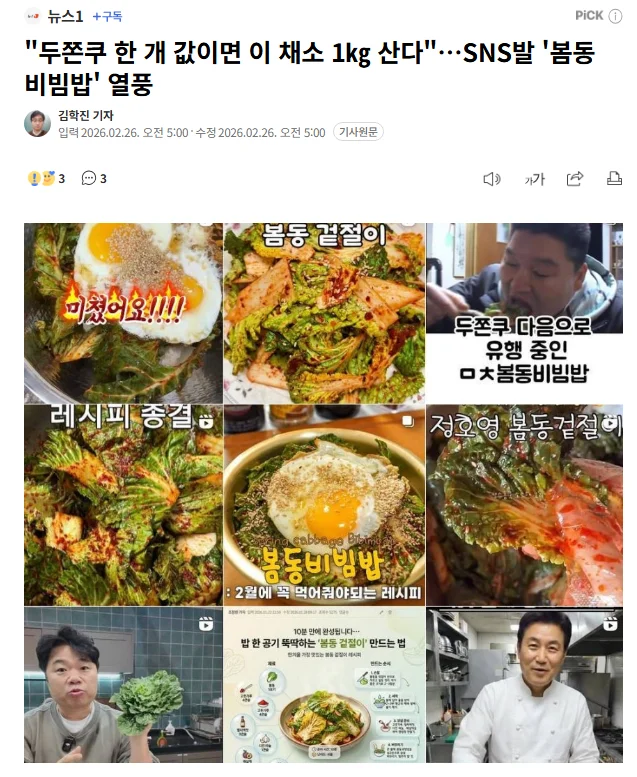Print the article with printer icon

point(614,178)
